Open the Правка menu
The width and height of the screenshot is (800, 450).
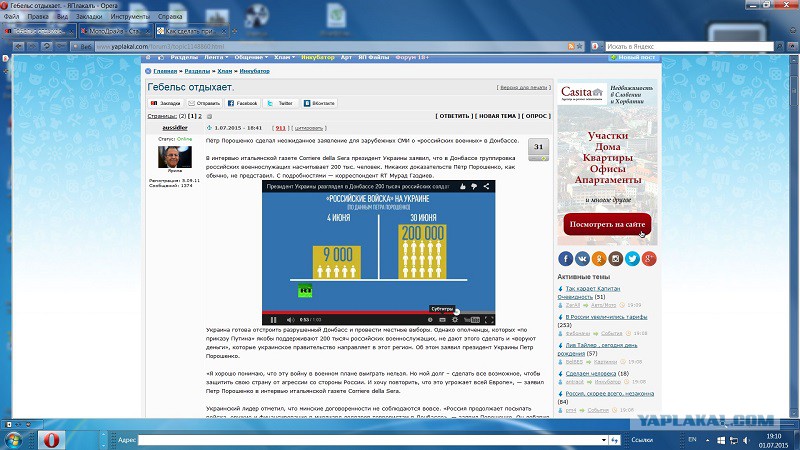pos(38,16)
